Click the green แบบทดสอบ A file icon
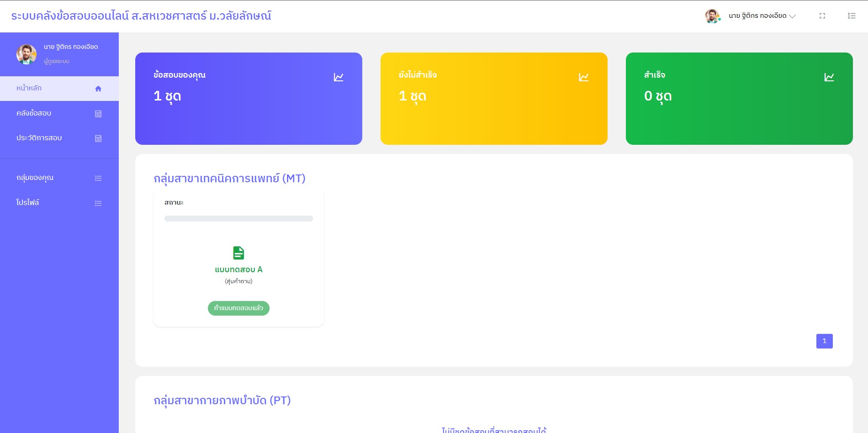 tap(238, 253)
